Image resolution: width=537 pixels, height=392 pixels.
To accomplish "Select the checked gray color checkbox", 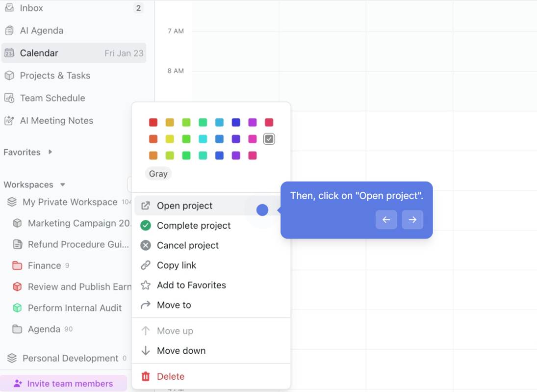I will (269, 139).
